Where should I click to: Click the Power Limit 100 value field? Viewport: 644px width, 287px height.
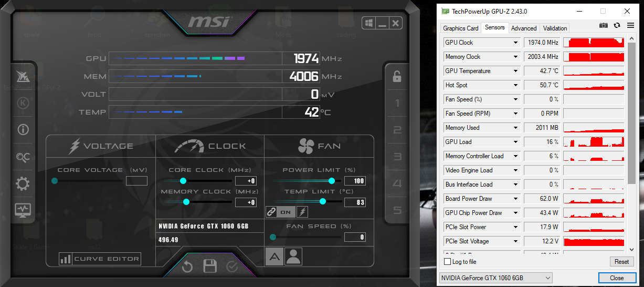tap(355, 181)
